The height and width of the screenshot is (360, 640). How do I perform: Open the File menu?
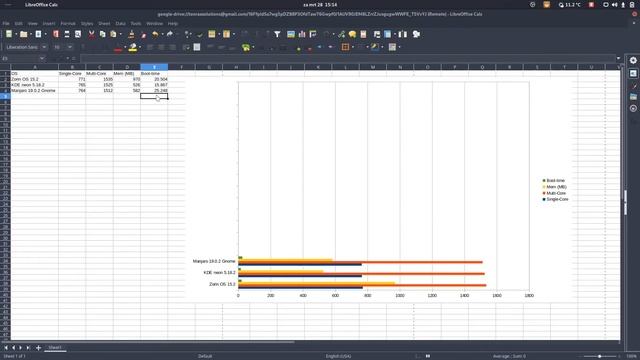point(6,24)
